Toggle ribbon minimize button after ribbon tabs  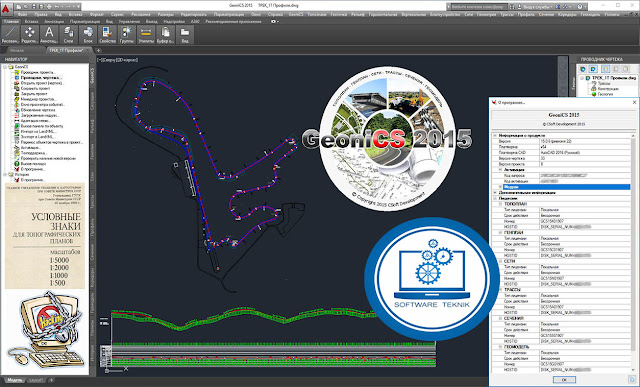click(x=274, y=21)
